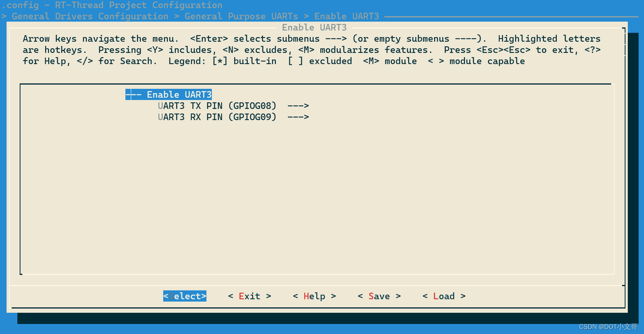The height and width of the screenshot is (334, 644).
Task: Click 'General Purpose UARTs' in breadcrumb path
Action: click(x=241, y=16)
